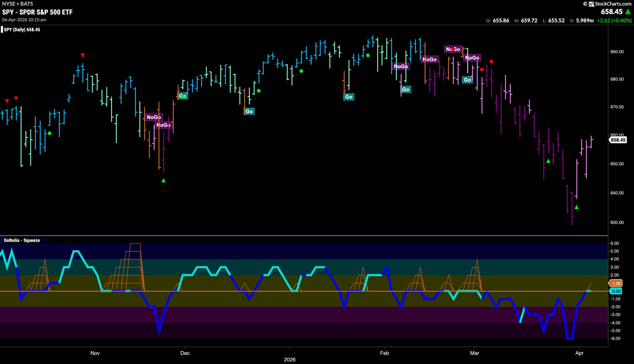Click the SPY - SPDR S&P 500 ETF title

coord(37,12)
